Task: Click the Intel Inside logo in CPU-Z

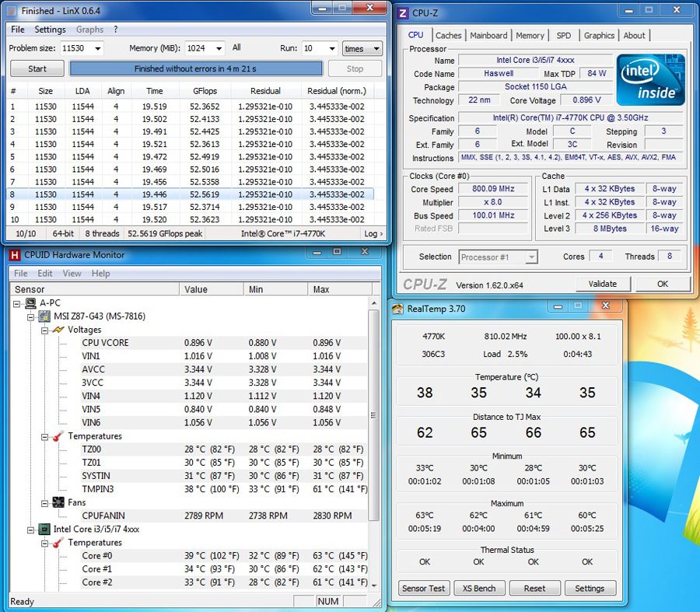Action: [649, 79]
